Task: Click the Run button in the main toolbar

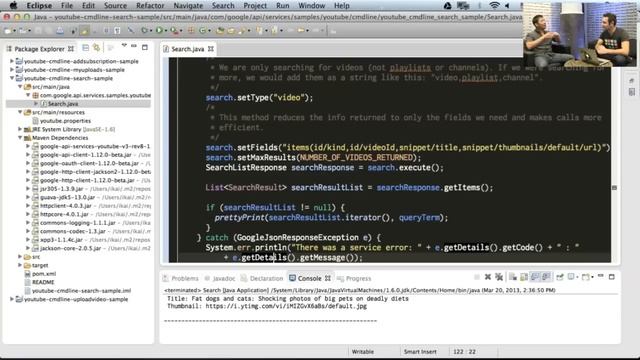Action: click(x=159, y=30)
